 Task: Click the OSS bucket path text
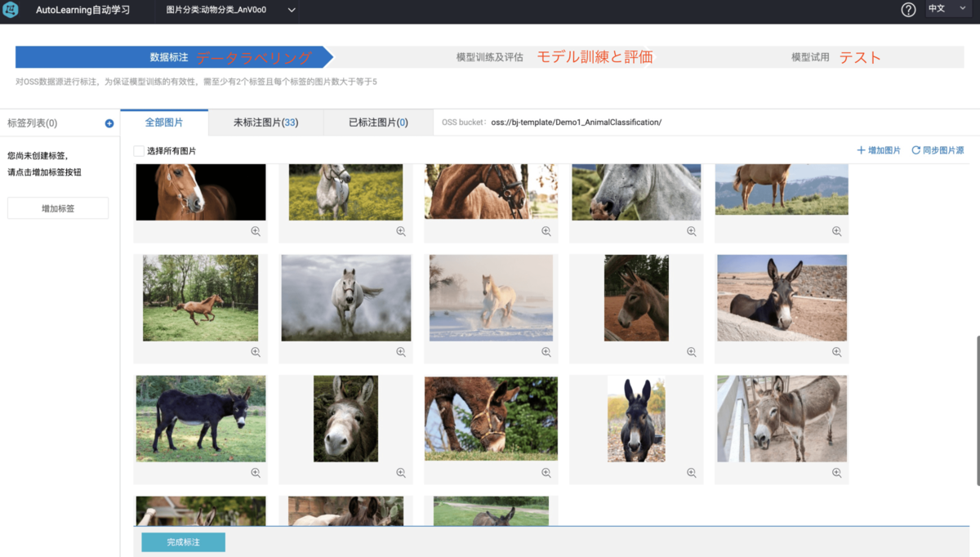point(576,123)
